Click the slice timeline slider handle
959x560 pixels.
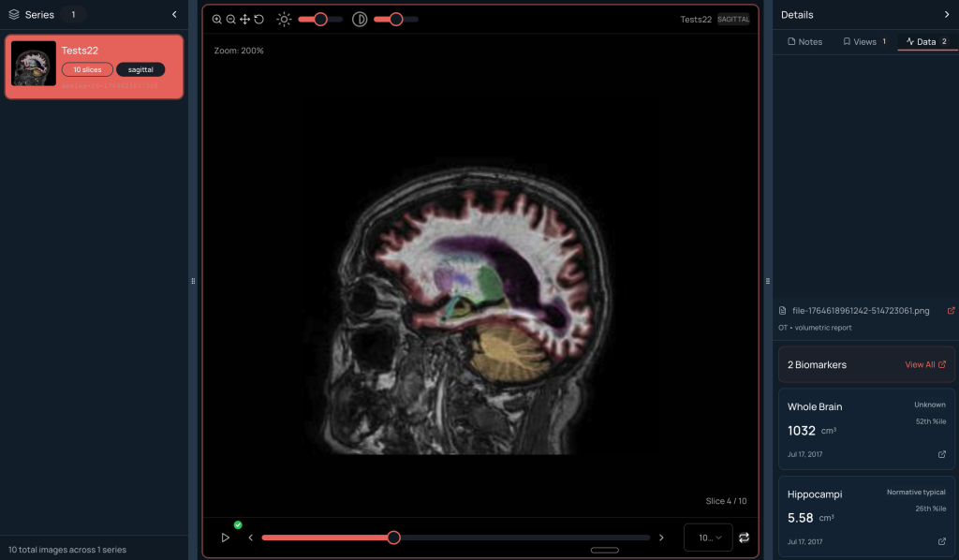(393, 538)
